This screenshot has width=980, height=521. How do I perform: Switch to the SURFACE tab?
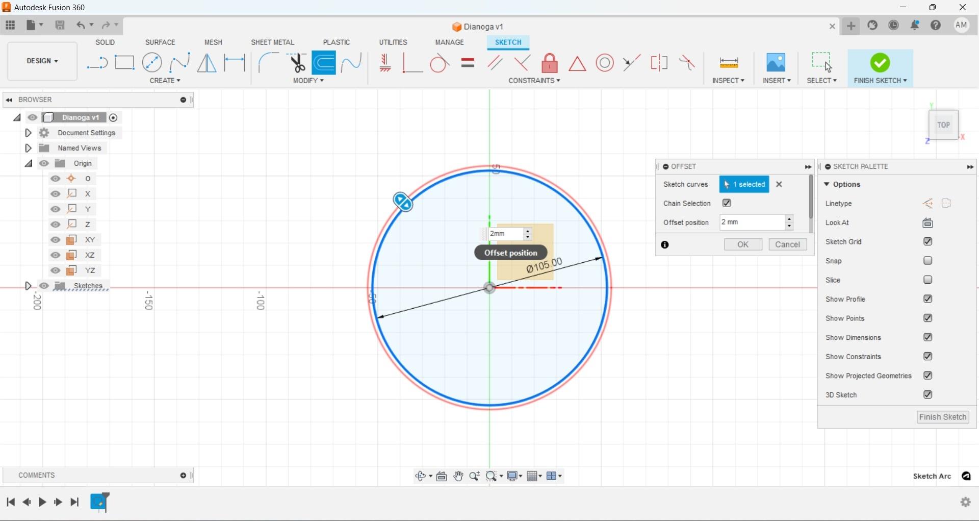160,42
